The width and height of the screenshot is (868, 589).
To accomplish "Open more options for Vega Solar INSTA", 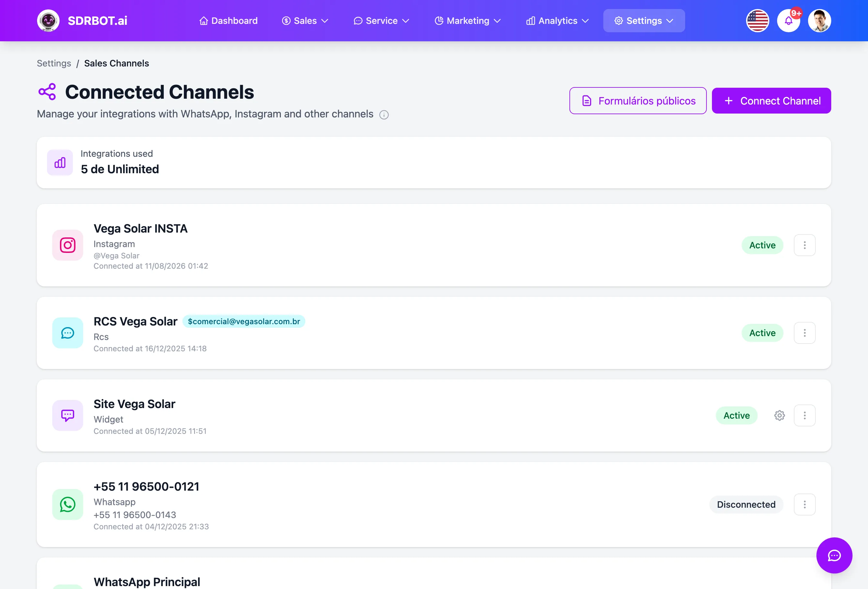I will pos(804,245).
